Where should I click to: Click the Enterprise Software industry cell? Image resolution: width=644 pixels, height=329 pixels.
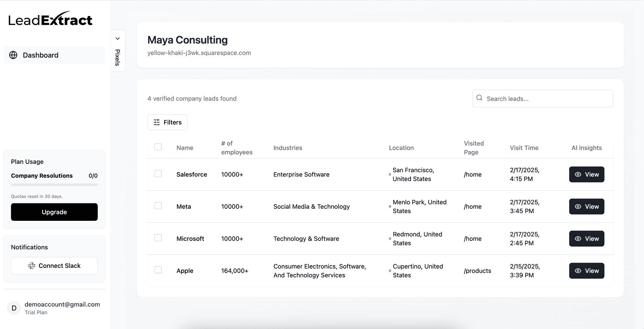(x=301, y=175)
